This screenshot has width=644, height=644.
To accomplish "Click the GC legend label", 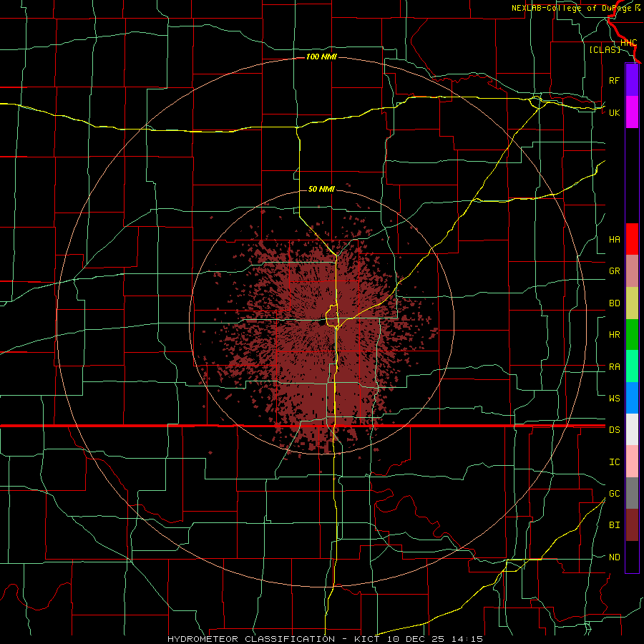I will 614,494.
